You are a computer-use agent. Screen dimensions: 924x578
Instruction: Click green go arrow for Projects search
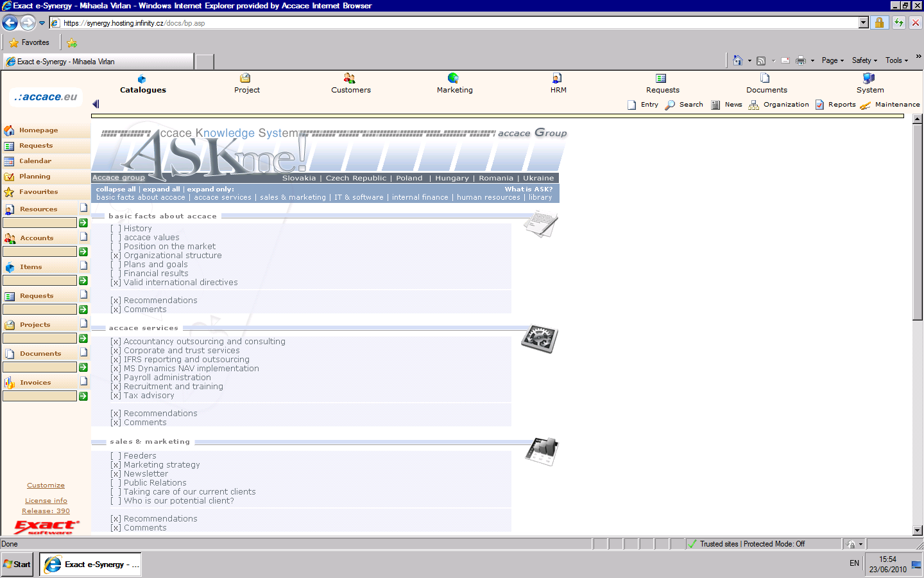[x=83, y=338]
